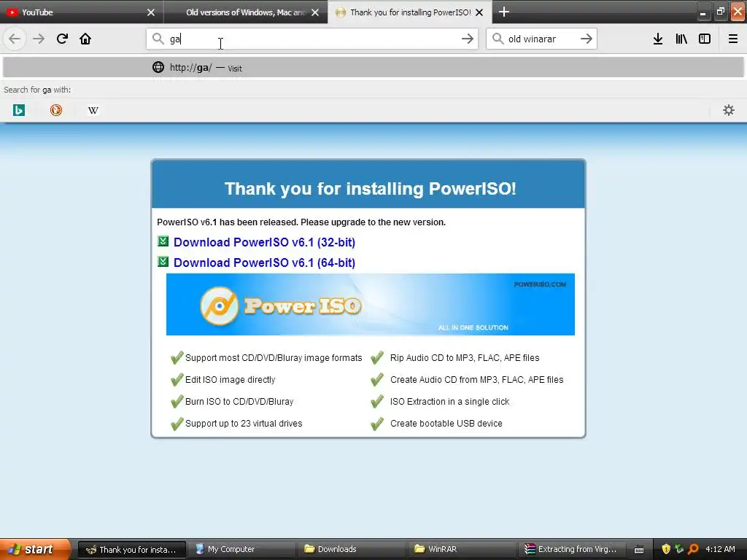Click the old winarar search field
The width and height of the screenshot is (747, 560).
coord(541,39)
